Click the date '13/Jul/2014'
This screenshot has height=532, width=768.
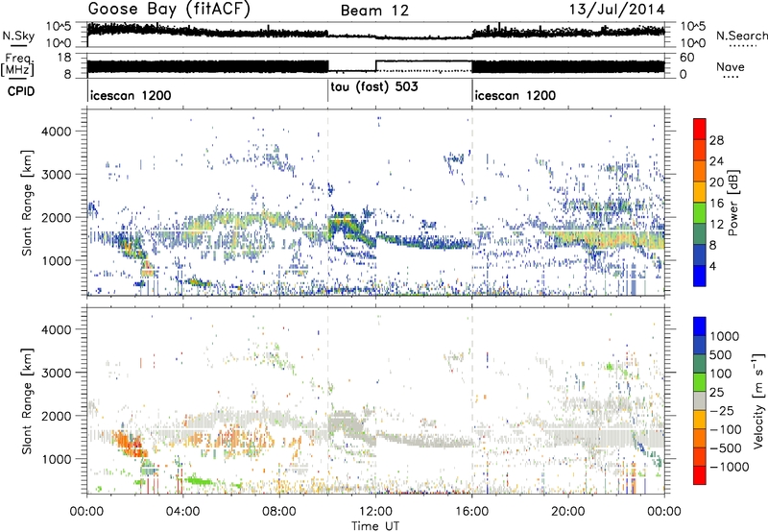pyautogui.click(x=616, y=10)
